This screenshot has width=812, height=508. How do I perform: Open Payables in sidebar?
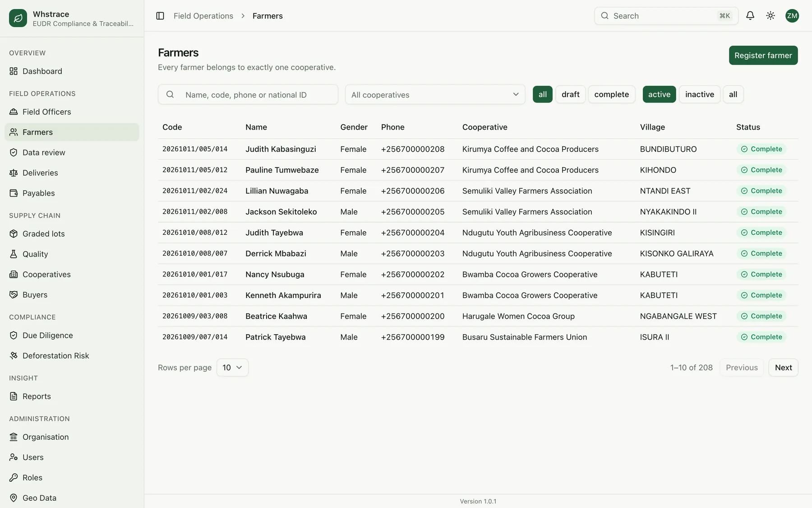coord(72,193)
